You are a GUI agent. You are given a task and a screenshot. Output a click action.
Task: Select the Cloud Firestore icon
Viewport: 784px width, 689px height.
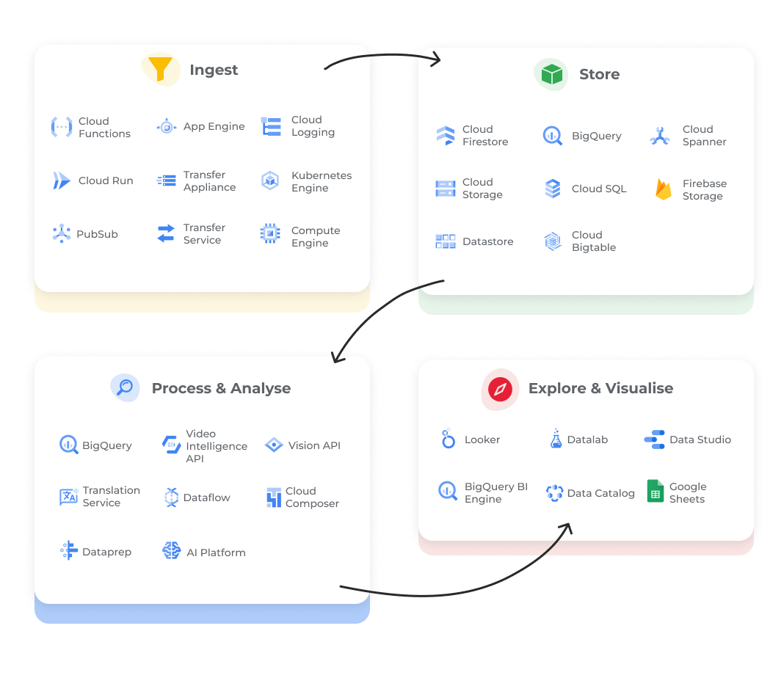(446, 136)
